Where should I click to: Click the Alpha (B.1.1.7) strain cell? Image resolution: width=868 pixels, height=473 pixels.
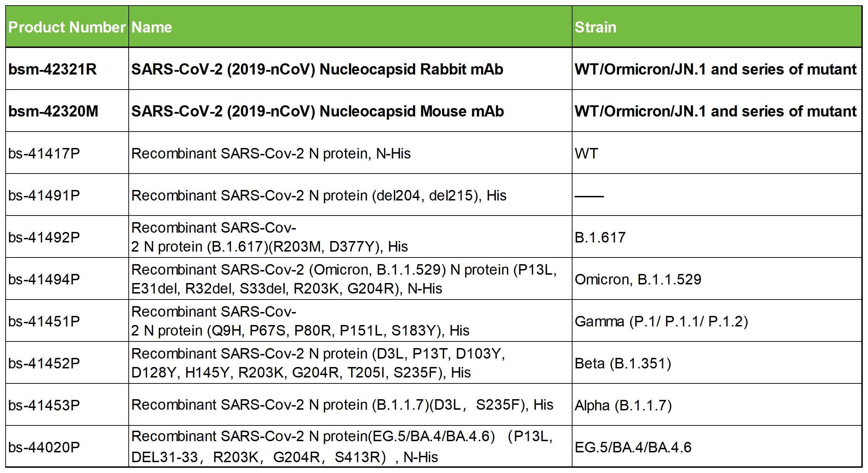pos(623,405)
